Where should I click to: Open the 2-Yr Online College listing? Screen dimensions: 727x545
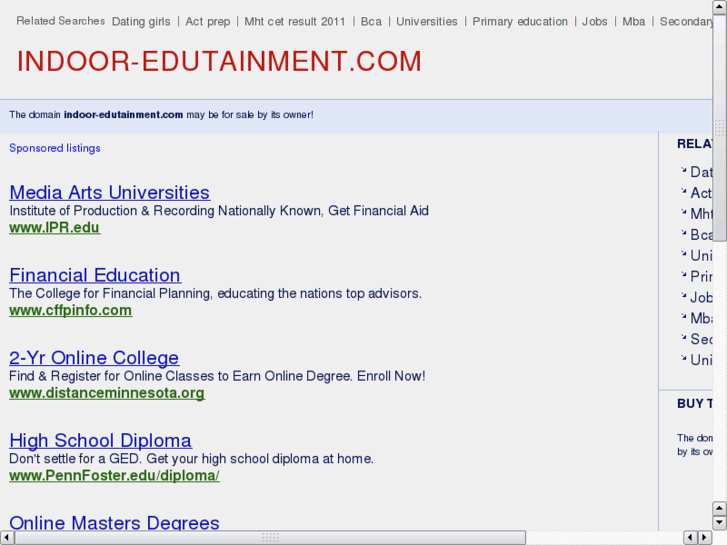(94, 358)
